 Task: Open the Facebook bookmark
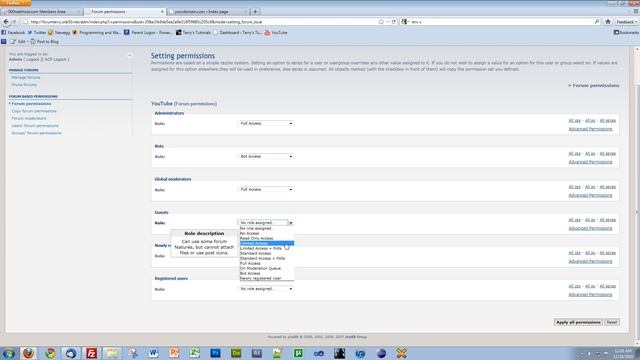tap(13, 32)
